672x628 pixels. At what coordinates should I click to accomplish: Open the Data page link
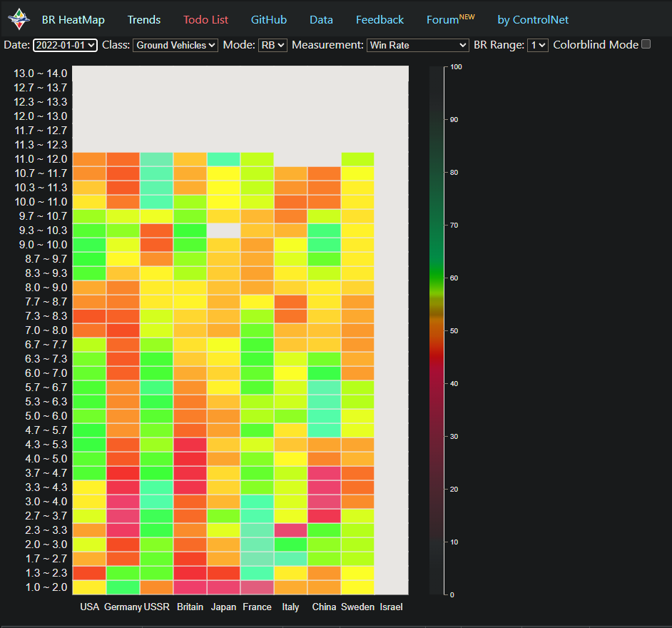321,20
